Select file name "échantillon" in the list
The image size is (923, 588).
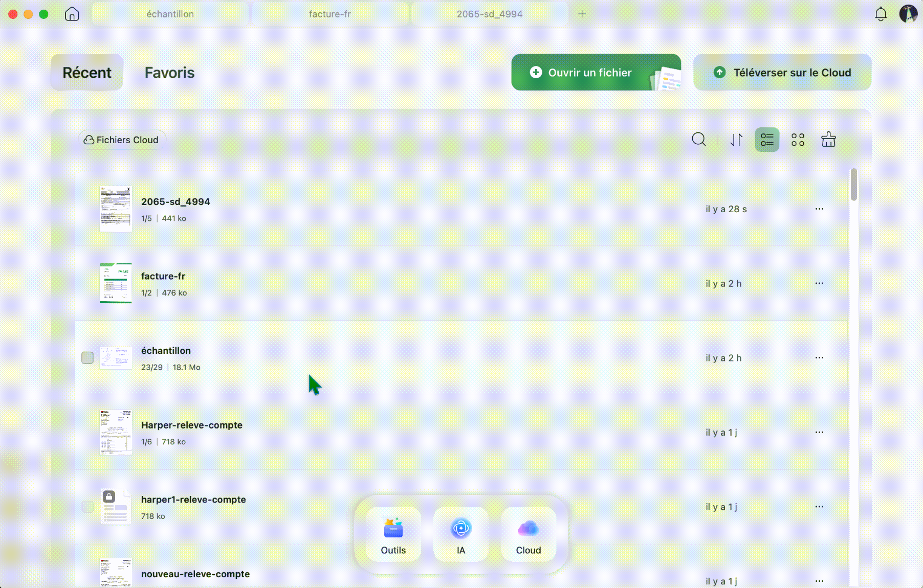[166, 350]
